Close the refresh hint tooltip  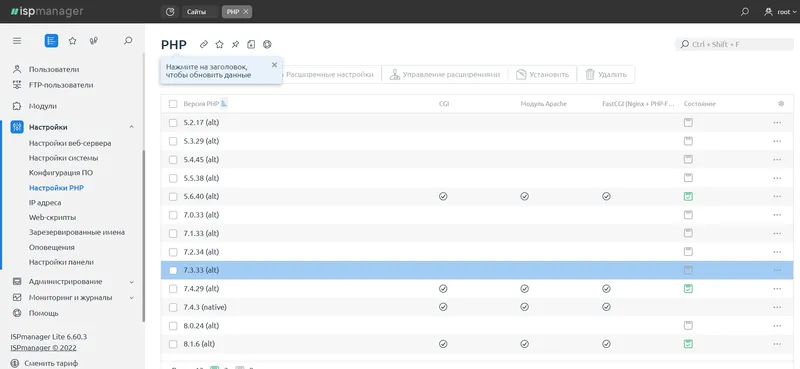tap(274, 65)
